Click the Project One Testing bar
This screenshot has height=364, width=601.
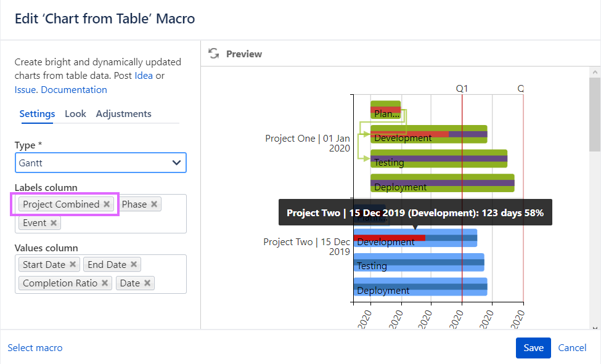click(438, 159)
